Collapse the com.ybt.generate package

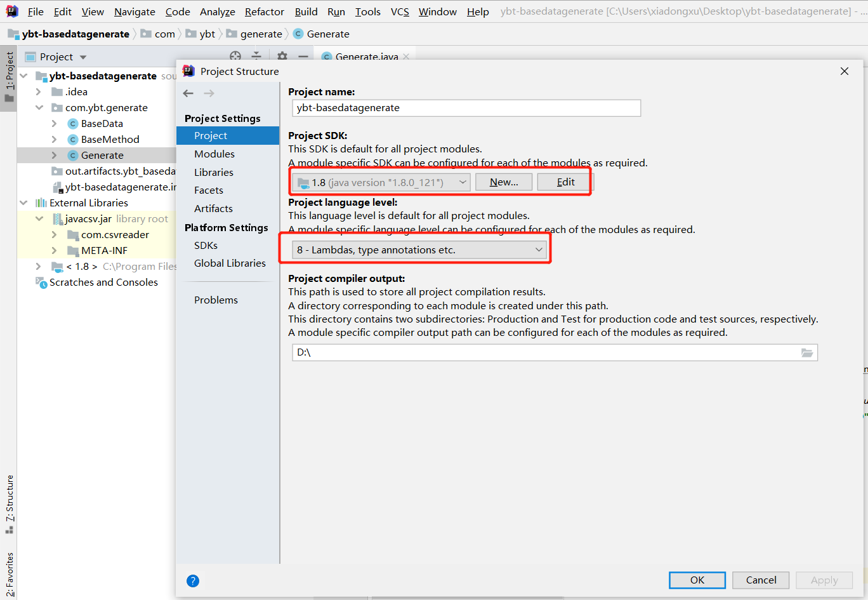(39, 108)
